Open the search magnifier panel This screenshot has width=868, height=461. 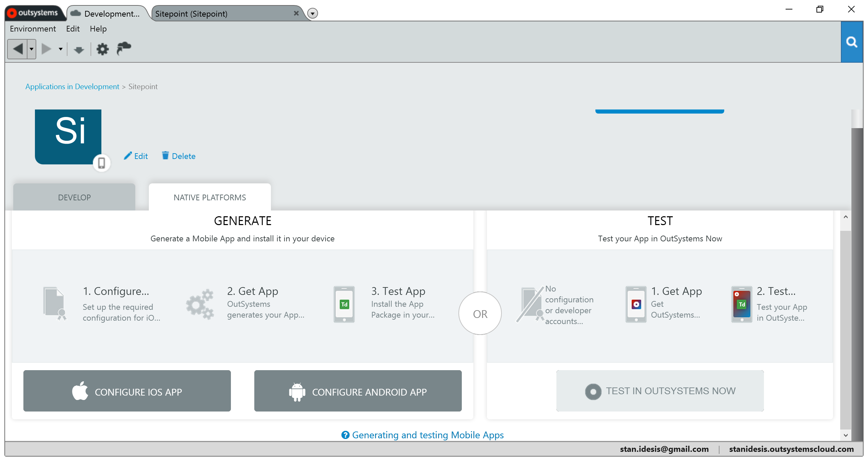click(x=851, y=42)
